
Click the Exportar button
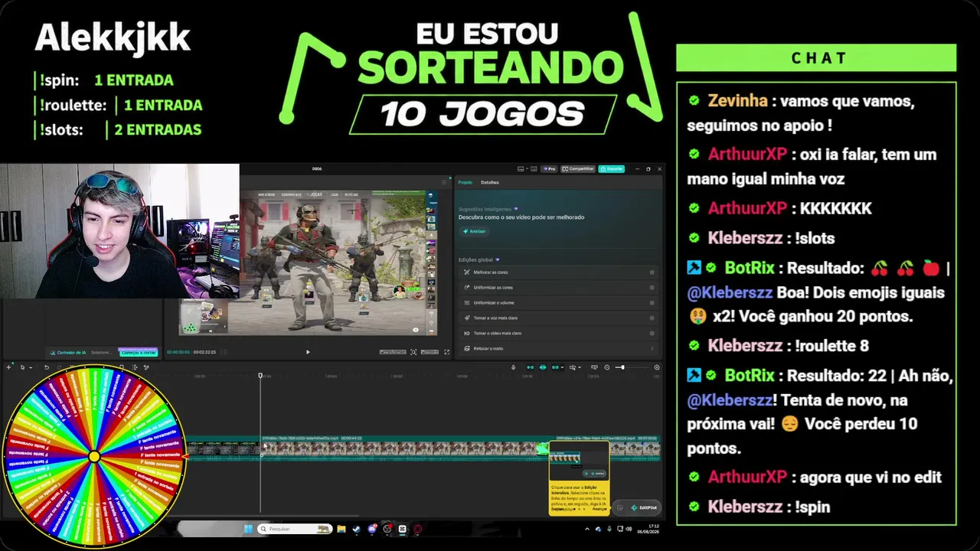point(612,168)
